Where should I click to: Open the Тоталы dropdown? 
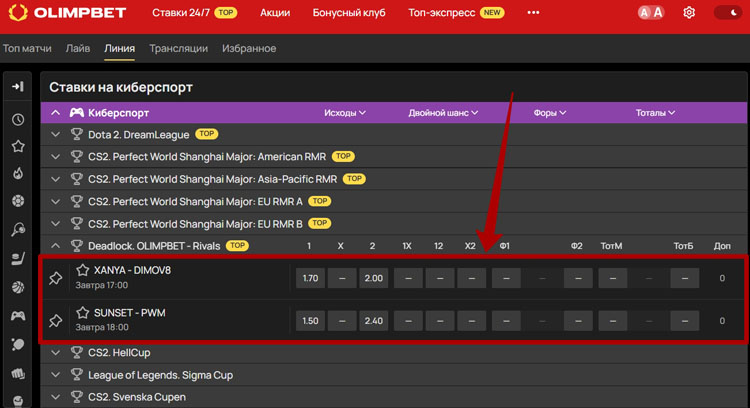point(655,113)
